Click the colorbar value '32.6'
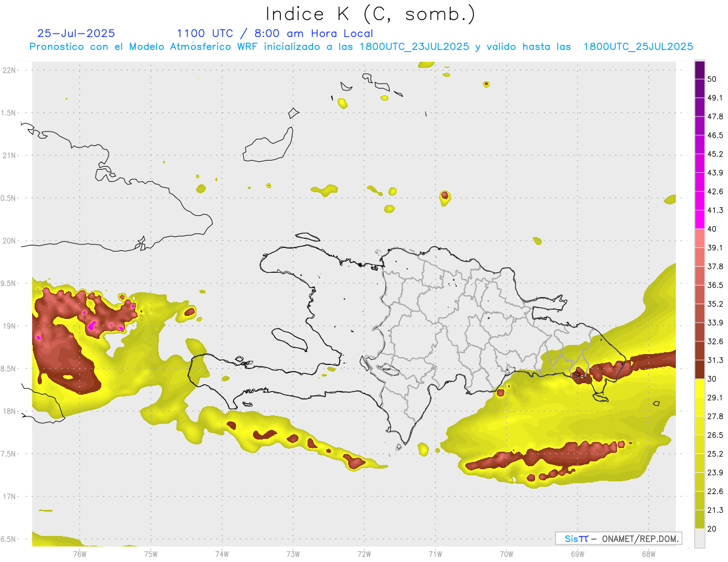Image resolution: width=728 pixels, height=562 pixels. (715, 341)
